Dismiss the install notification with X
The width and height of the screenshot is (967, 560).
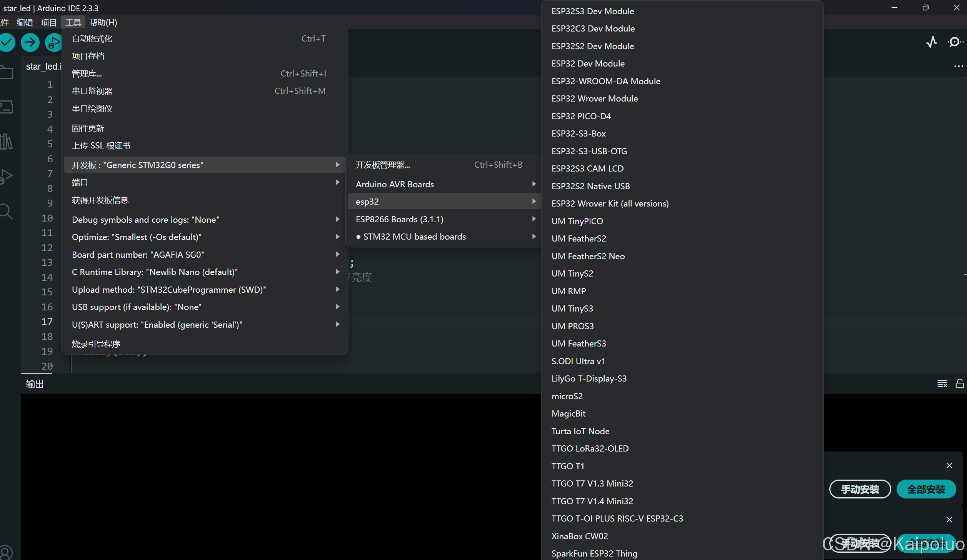[x=949, y=465]
